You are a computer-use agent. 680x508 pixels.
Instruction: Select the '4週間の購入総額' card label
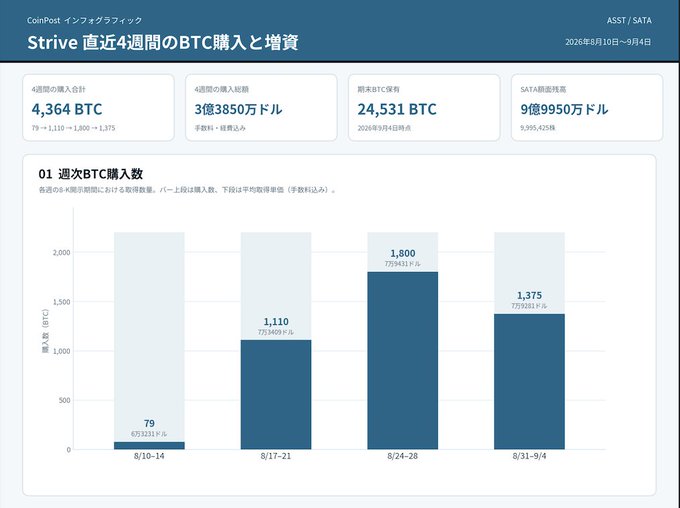(x=222, y=89)
